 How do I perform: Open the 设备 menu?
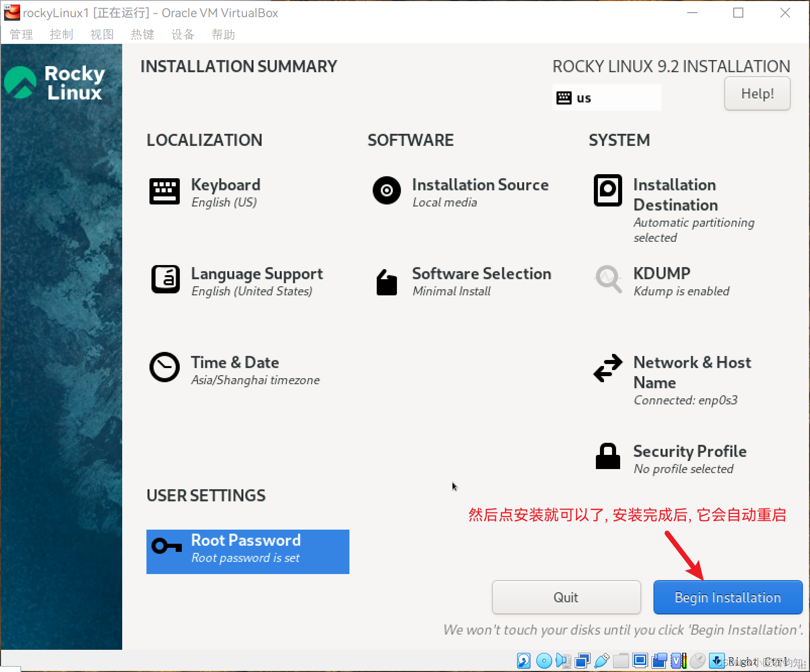pyautogui.click(x=183, y=34)
